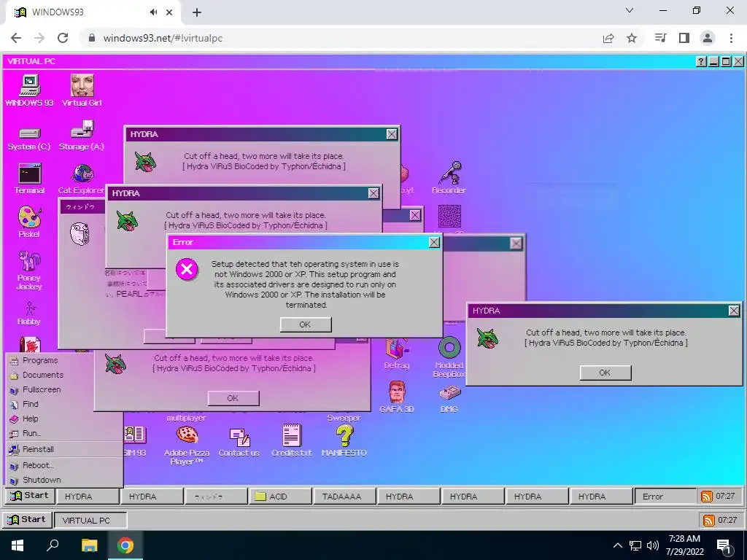The width and height of the screenshot is (747, 560).
Task: Open the maze icon below Recorder
Action: click(x=449, y=217)
